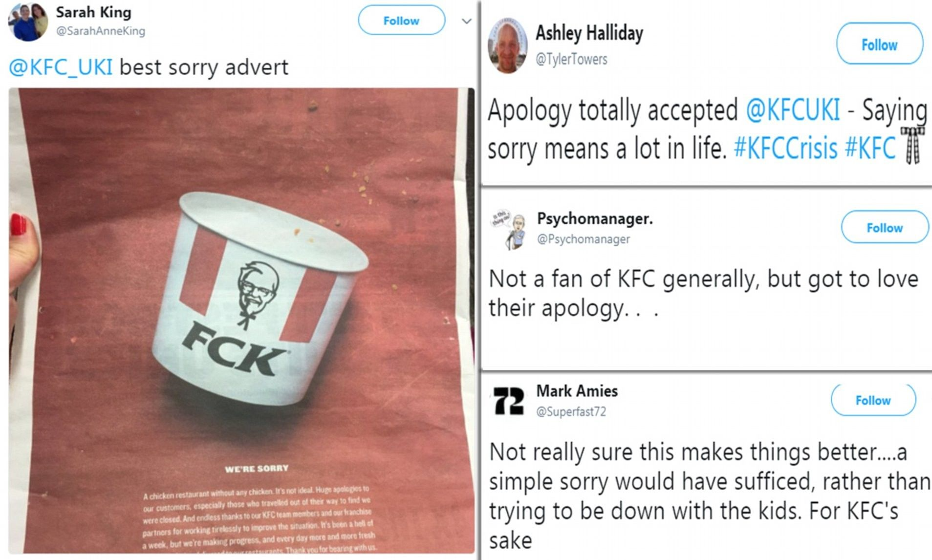Open Mark Amies' 72 logo avatar
Image resolution: width=932 pixels, height=560 pixels.
[x=508, y=401]
